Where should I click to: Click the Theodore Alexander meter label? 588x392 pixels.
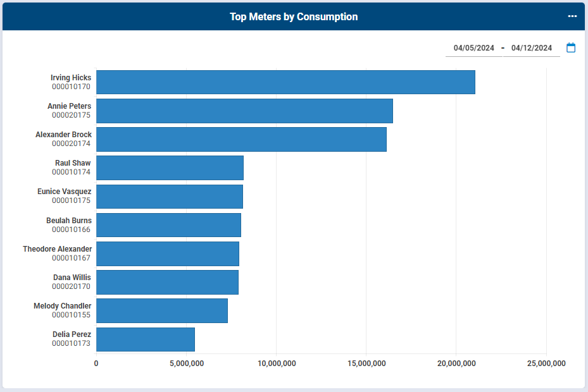click(x=57, y=249)
